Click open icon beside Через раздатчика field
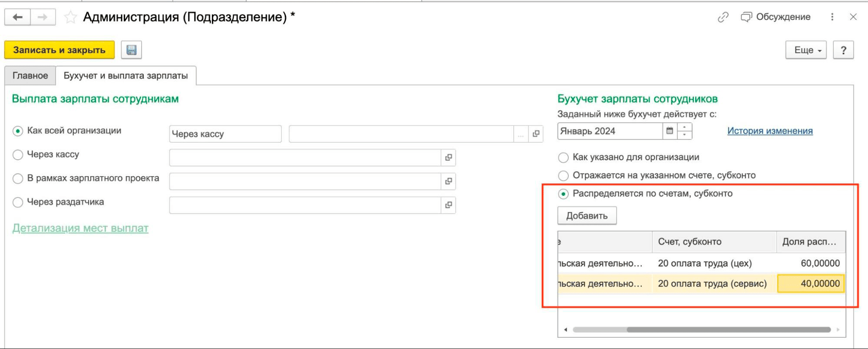Image resolution: width=868 pixels, height=349 pixels. tap(449, 205)
